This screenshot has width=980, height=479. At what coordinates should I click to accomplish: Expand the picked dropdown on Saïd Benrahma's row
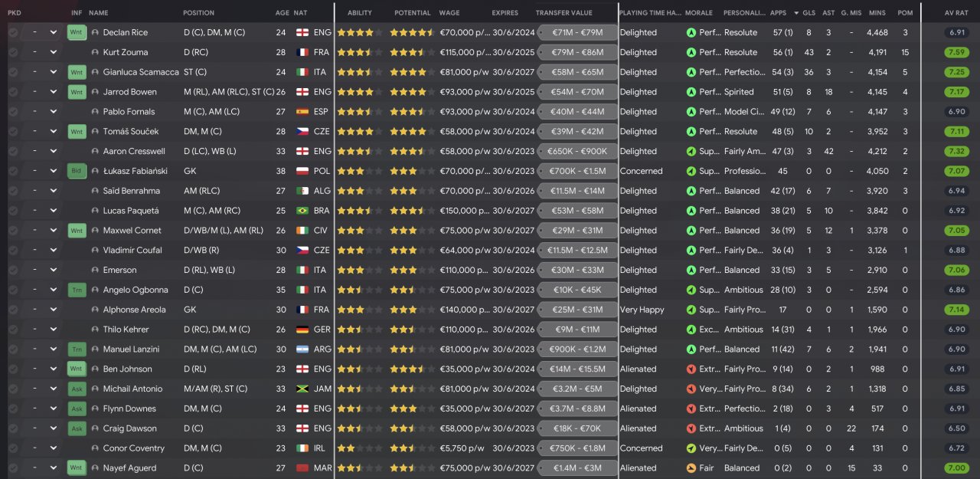pyautogui.click(x=42, y=191)
